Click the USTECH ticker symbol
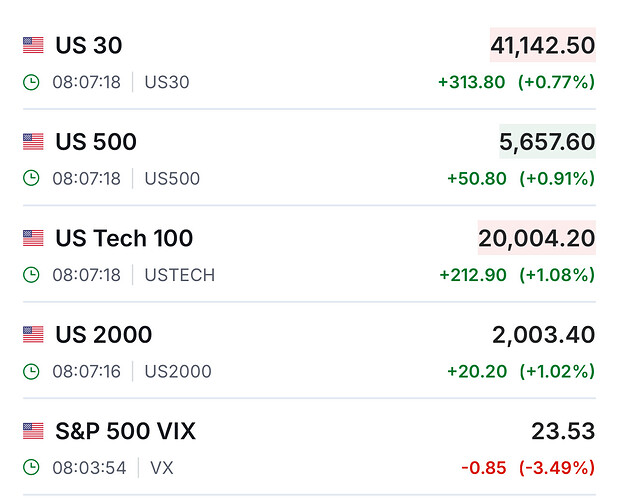This screenshot has height=500, width=619. pyautogui.click(x=180, y=275)
